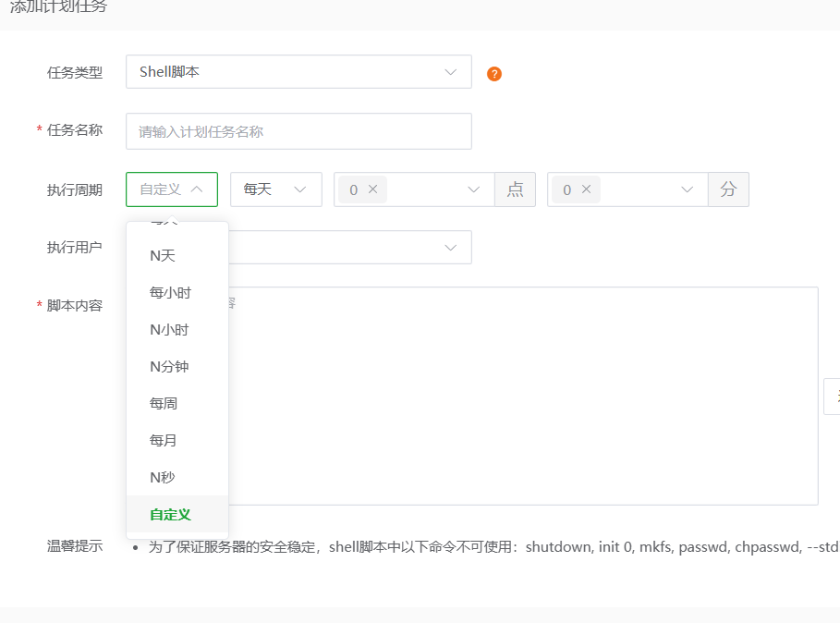Click the 任务类型 label
This screenshot has height=623, width=840.
tap(75, 72)
